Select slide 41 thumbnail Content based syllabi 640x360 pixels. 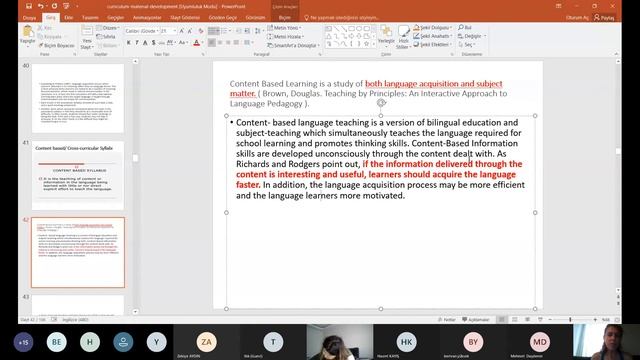click(78, 175)
